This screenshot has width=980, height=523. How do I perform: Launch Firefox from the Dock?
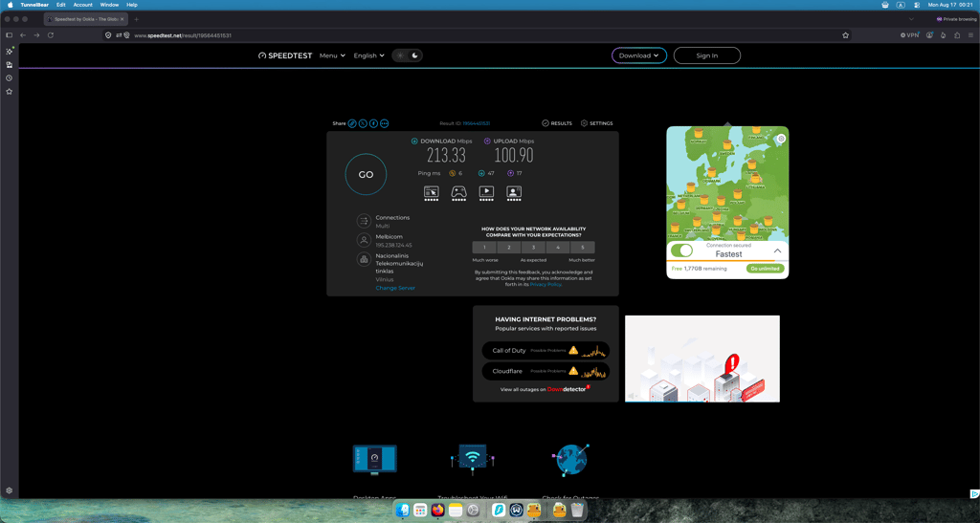click(437, 510)
